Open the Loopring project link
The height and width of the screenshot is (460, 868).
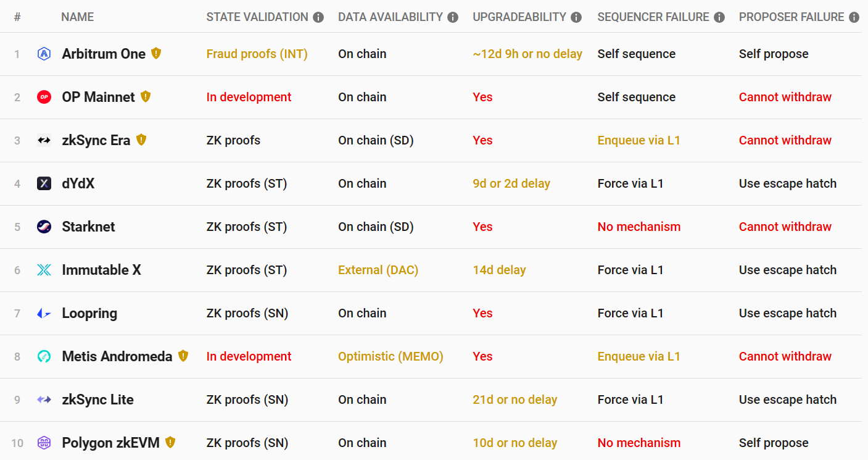tap(89, 313)
